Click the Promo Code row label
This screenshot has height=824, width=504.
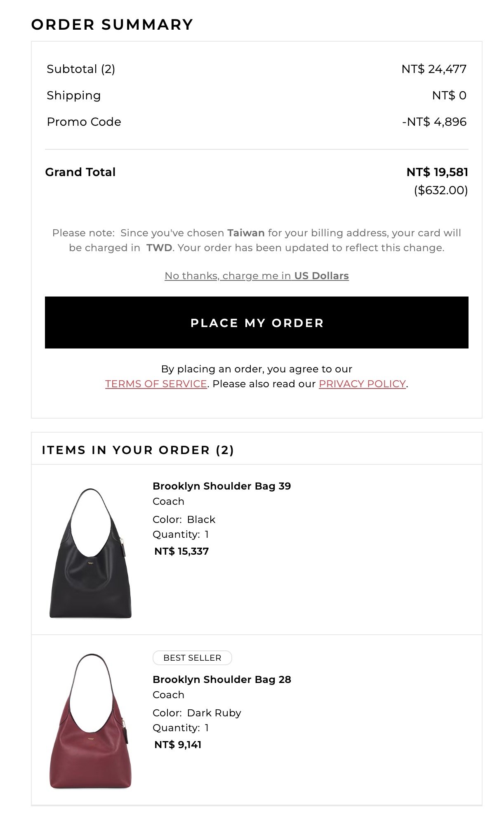pos(84,122)
